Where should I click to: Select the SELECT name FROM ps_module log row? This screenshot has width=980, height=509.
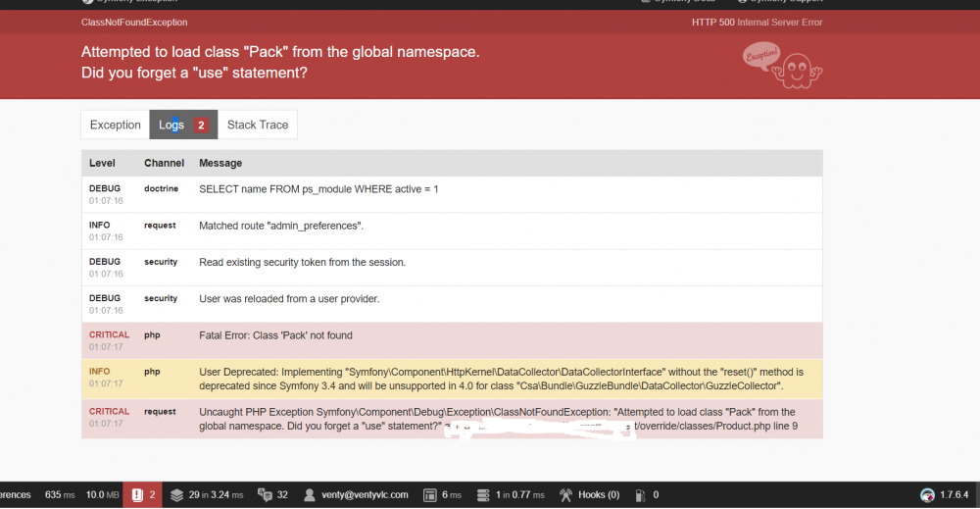[452, 194]
